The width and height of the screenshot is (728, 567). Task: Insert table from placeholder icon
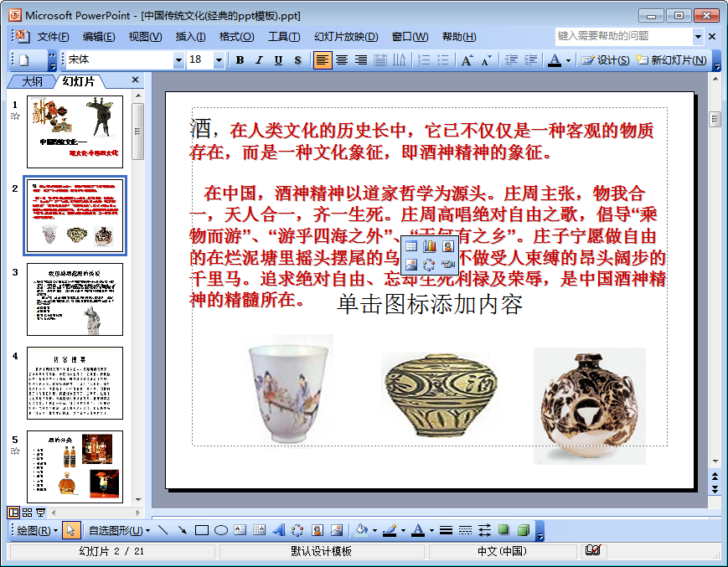coord(411,246)
